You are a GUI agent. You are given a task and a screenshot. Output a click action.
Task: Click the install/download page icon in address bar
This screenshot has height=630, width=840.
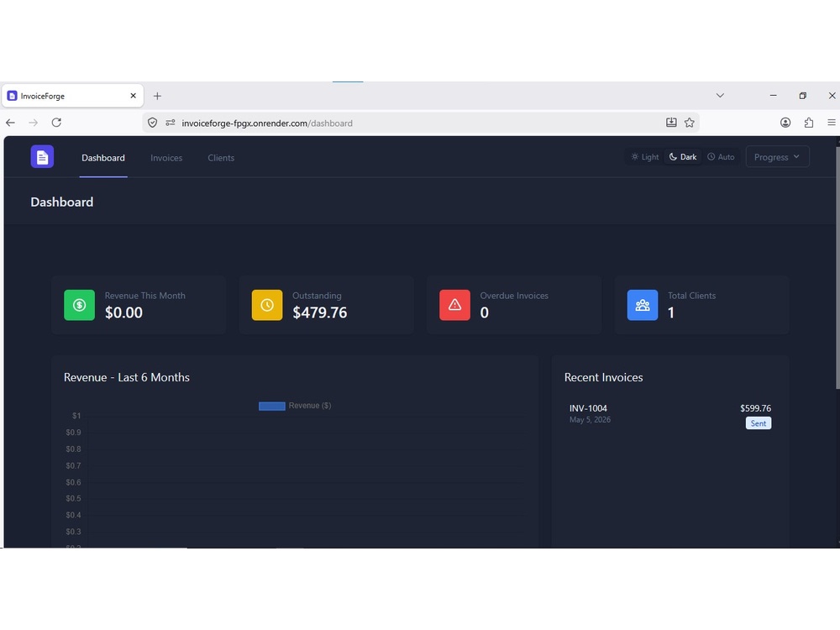pyautogui.click(x=671, y=123)
